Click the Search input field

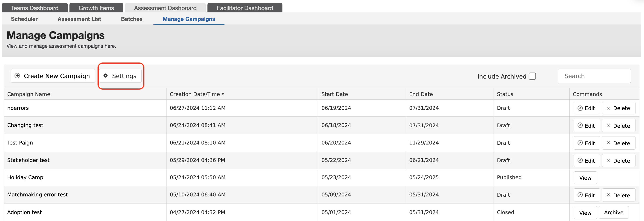pos(594,76)
